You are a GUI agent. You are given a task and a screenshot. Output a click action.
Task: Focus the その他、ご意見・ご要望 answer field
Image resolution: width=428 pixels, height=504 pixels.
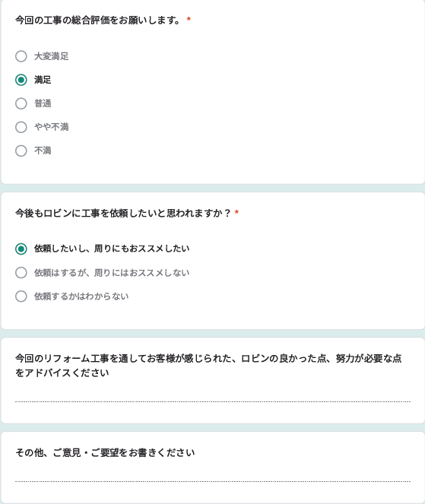point(213,476)
